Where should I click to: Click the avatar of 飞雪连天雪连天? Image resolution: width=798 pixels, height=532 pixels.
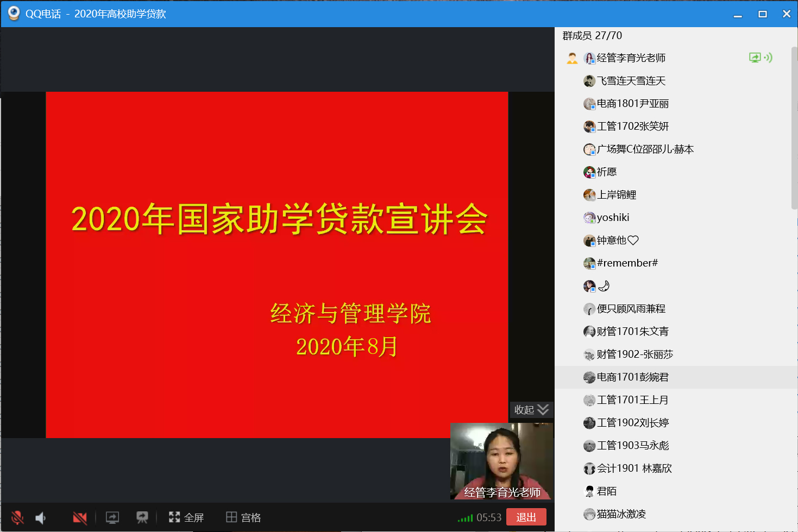[x=589, y=81]
